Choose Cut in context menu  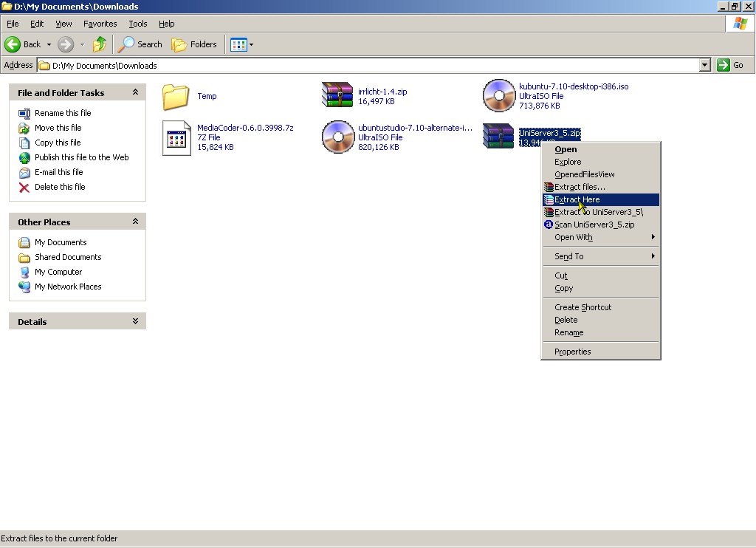tap(601, 276)
